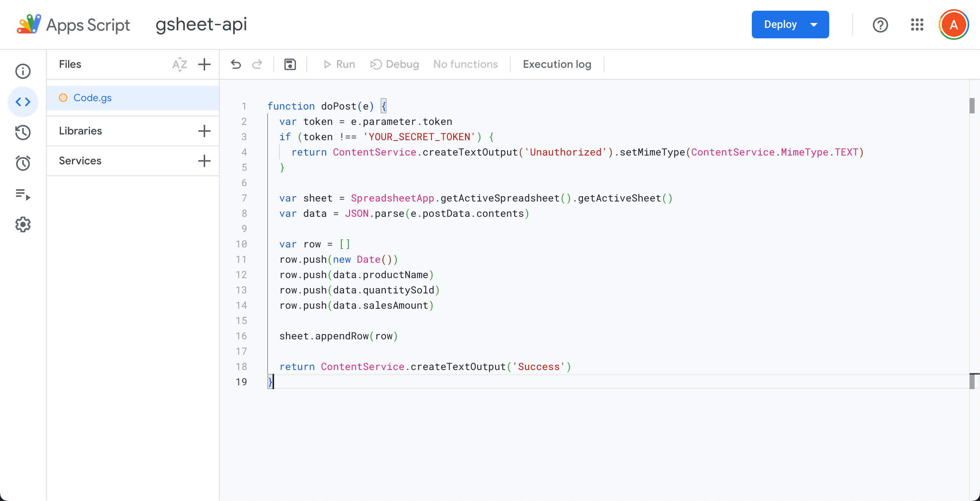Redo the last edit
The width and height of the screenshot is (980, 501).
pyautogui.click(x=257, y=64)
